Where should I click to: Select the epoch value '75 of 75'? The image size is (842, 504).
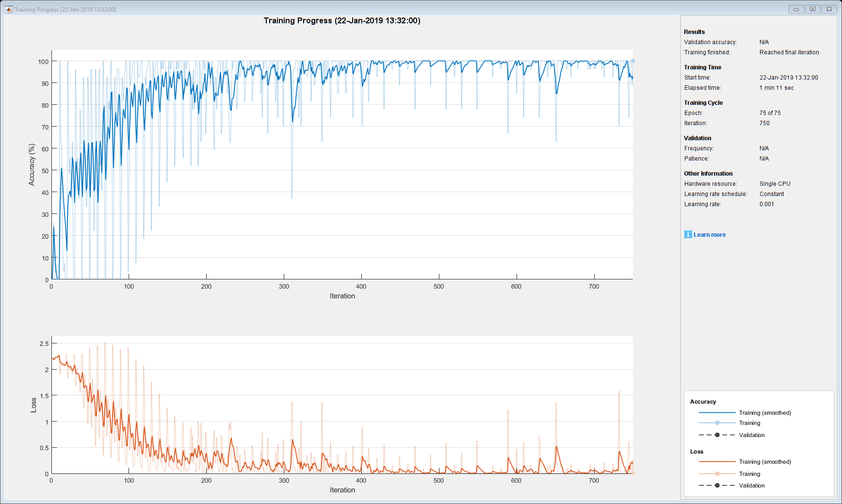tap(770, 113)
